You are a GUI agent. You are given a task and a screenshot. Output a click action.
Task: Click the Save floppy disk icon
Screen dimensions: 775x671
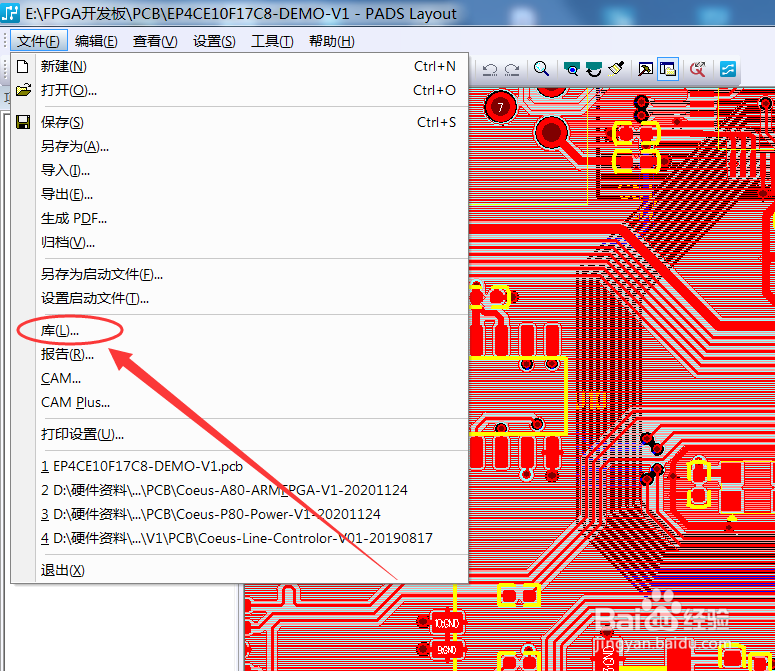(23, 122)
